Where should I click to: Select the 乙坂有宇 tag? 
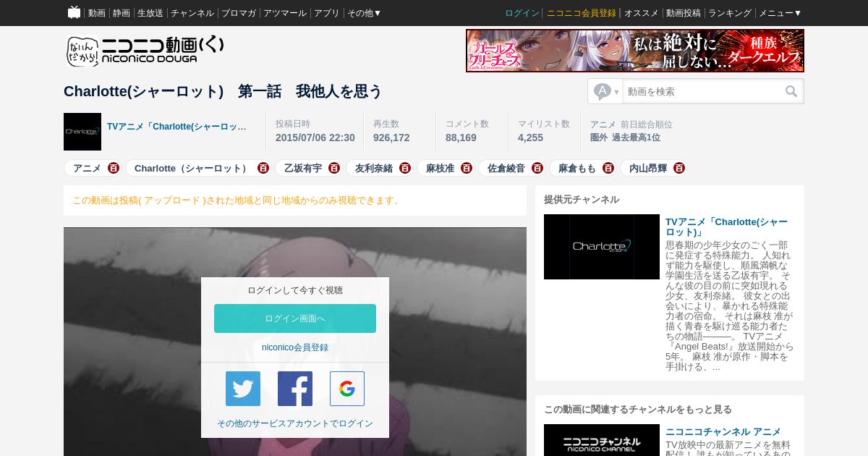(x=303, y=168)
